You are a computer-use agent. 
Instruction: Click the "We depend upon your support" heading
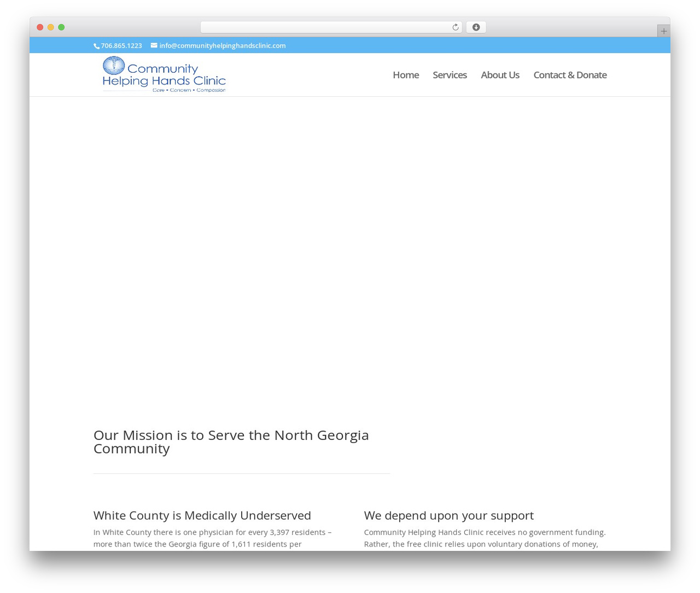point(449,515)
